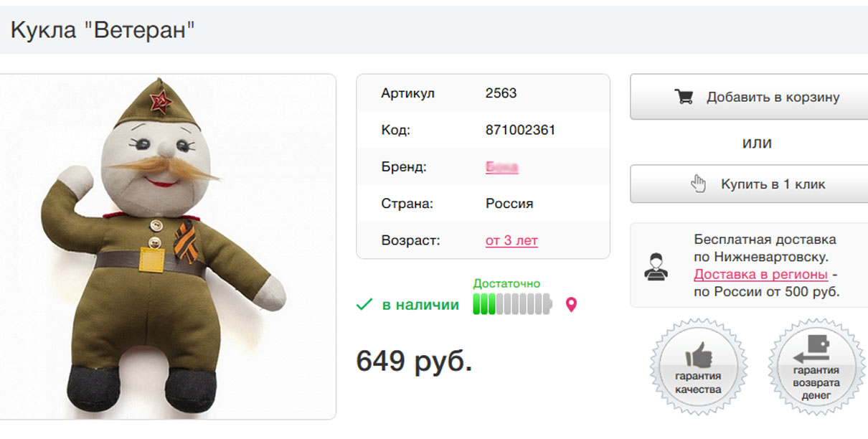Add the doll to cart
The image size is (868, 439).
point(749,97)
